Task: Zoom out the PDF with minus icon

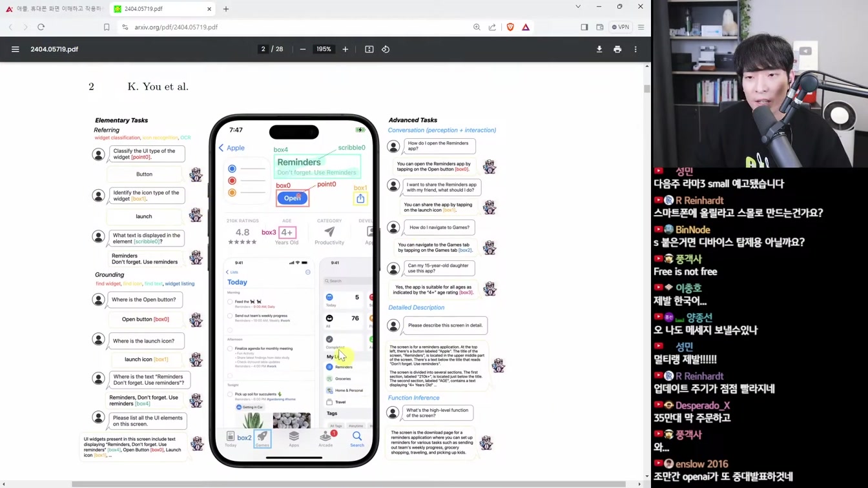Action: pyautogui.click(x=302, y=49)
